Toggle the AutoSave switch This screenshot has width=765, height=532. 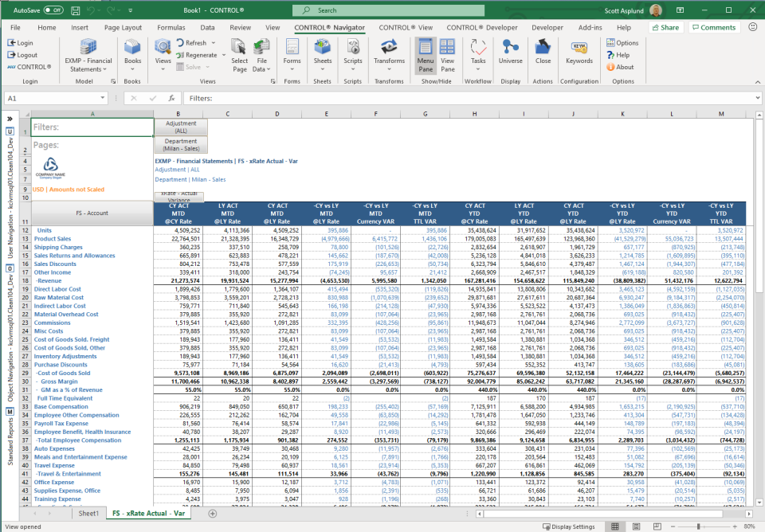pyautogui.click(x=53, y=10)
